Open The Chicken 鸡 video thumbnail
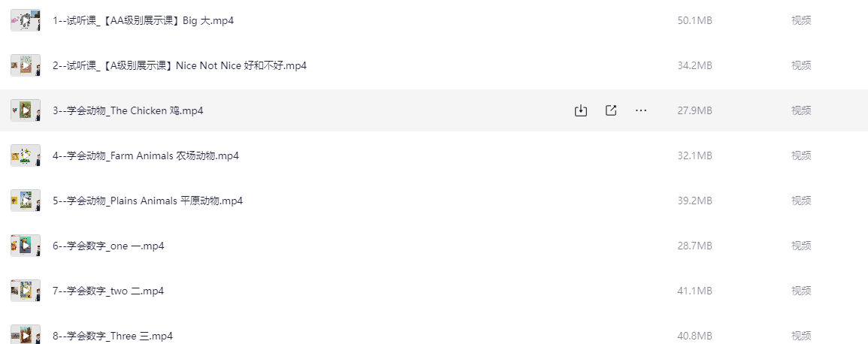Viewport: 868px width, 344px height. pos(26,110)
